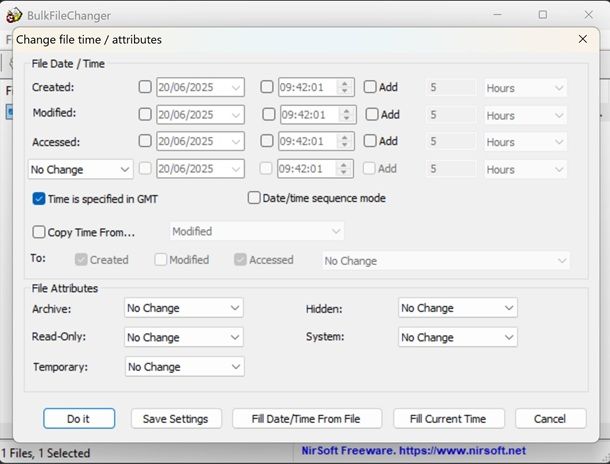The height and width of the screenshot is (464, 610).
Task: Check the Copy Time From option
Action: pos(39,232)
